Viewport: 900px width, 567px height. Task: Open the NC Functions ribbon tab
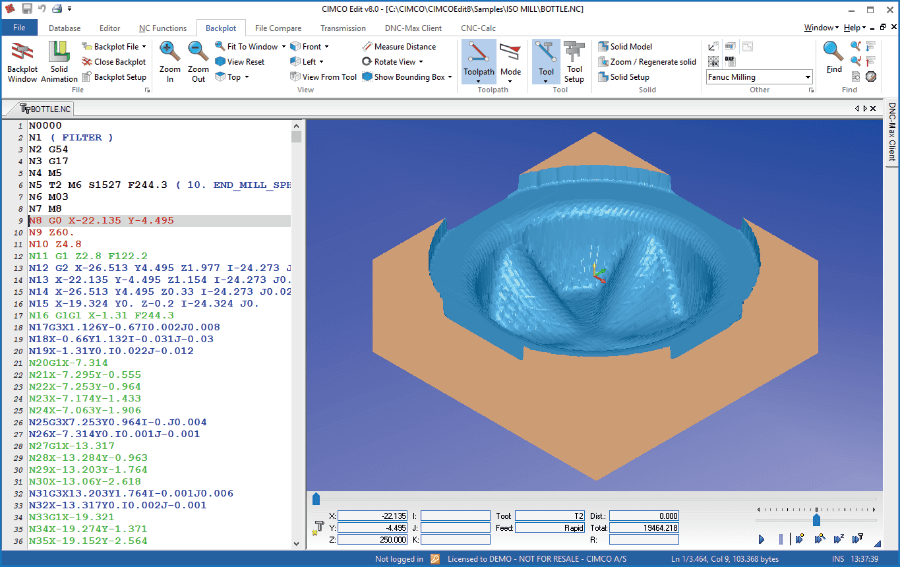163,28
